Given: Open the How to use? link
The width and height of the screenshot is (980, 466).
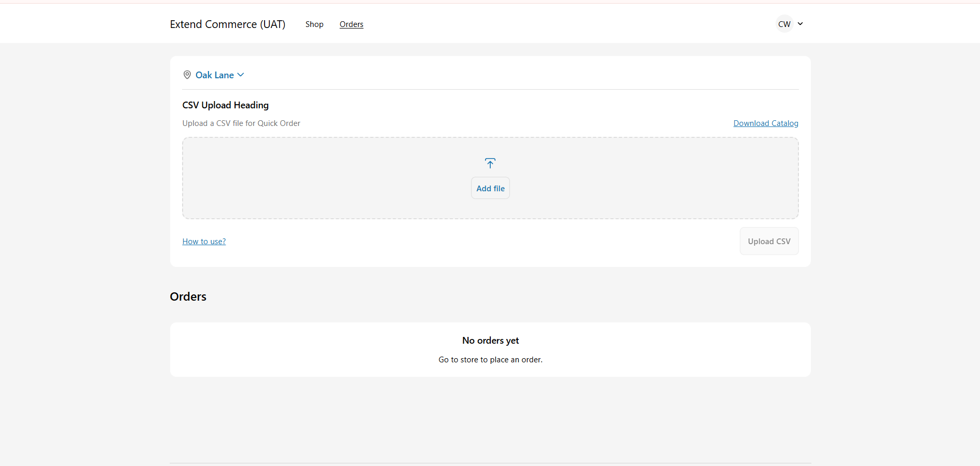Looking at the screenshot, I should tap(204, 242).
